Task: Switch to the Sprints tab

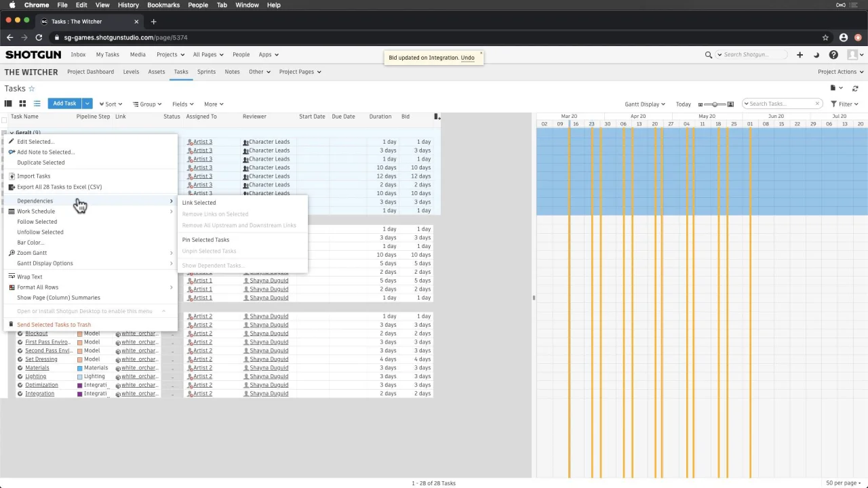Action: (206, 72)
